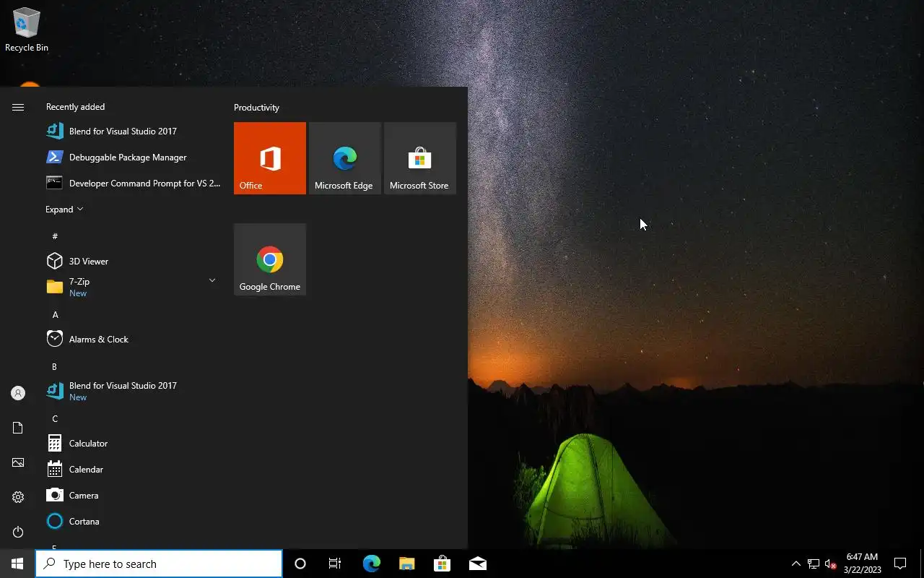This screenshot has height=578, width=924.
Task: Open Microsoft Store from taskbar
Action: [x=442, y=564]
